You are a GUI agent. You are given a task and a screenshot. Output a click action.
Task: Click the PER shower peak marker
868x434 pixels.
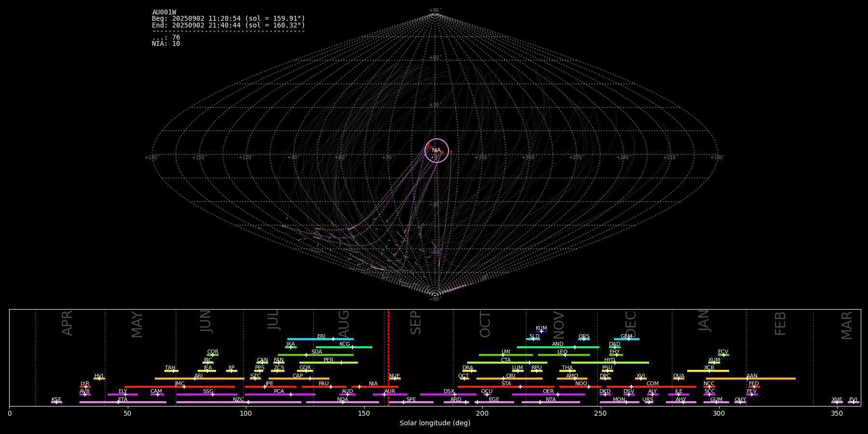click(x=341, y=363)
